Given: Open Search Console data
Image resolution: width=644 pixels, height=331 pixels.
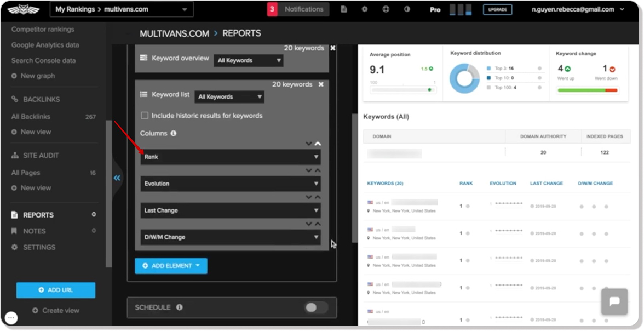Looking at the screenshot, I should [44, 60].
